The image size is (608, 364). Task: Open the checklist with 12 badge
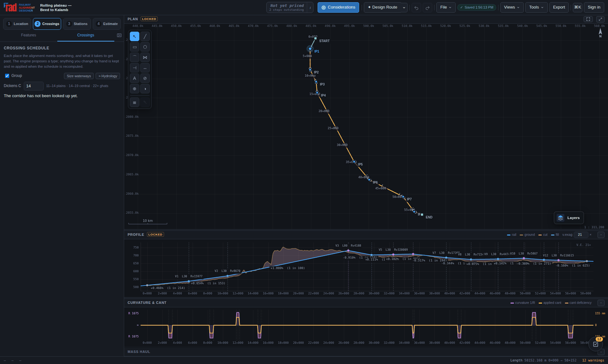tap(596, 344)
